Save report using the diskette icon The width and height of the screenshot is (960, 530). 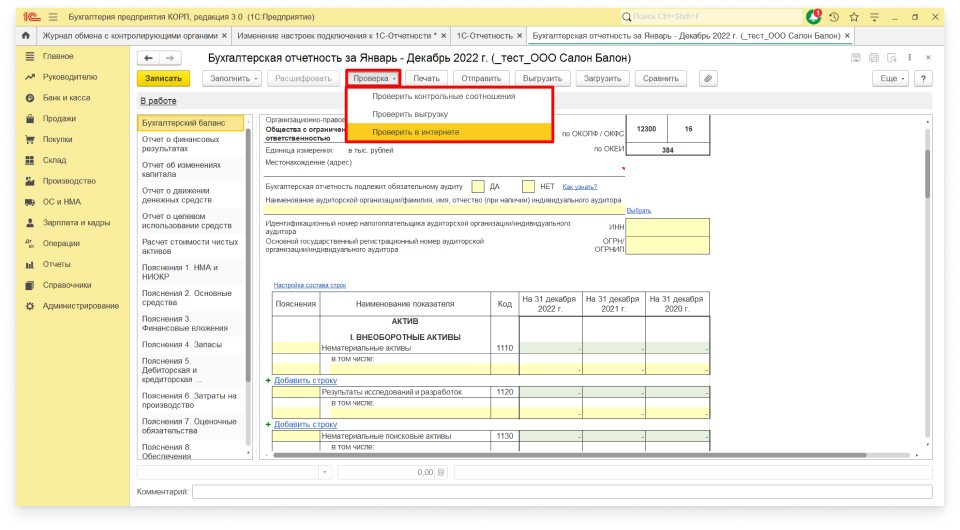[856, 58]
